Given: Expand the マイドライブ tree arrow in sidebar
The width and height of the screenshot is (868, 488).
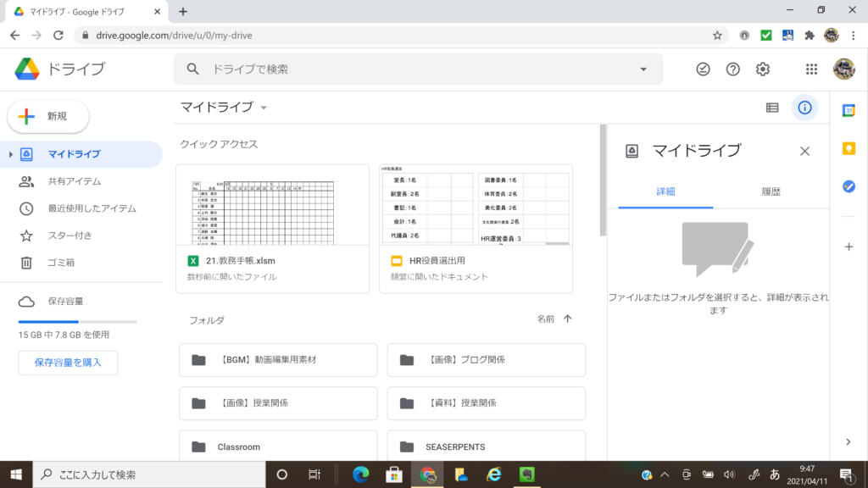Looking at the screenshot, I should [10, 154].
